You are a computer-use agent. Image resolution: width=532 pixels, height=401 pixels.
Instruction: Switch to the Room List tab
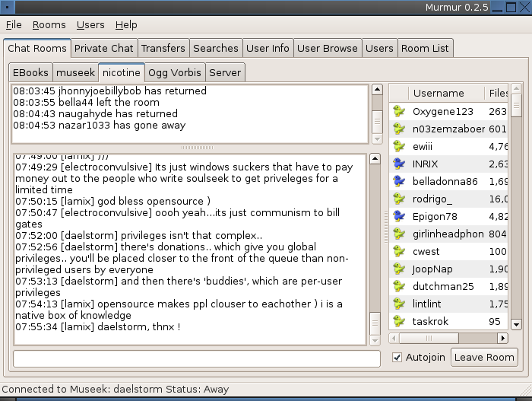point(425,48)
